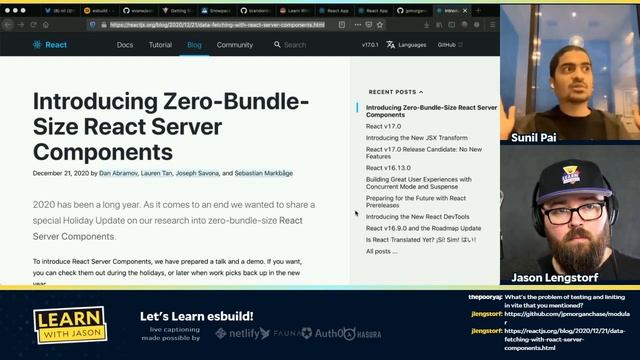Open author link Dan Abramov
Screen dimensions: 640x360
118,173
